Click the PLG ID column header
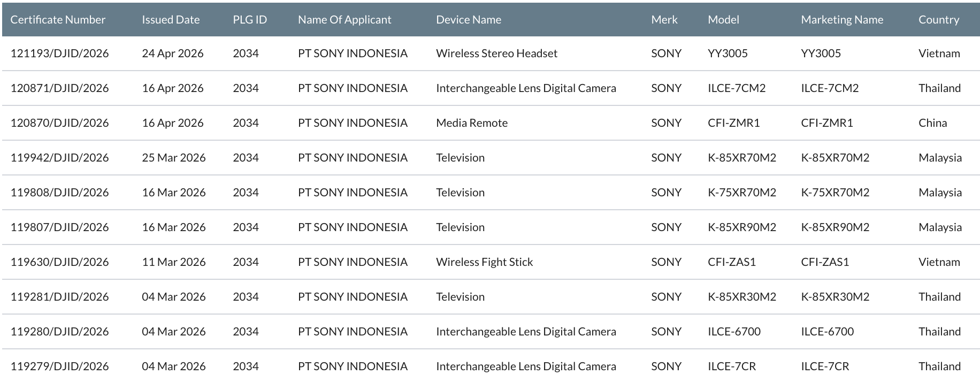Screen dimensions: 980x382 [x=250, y=20]
